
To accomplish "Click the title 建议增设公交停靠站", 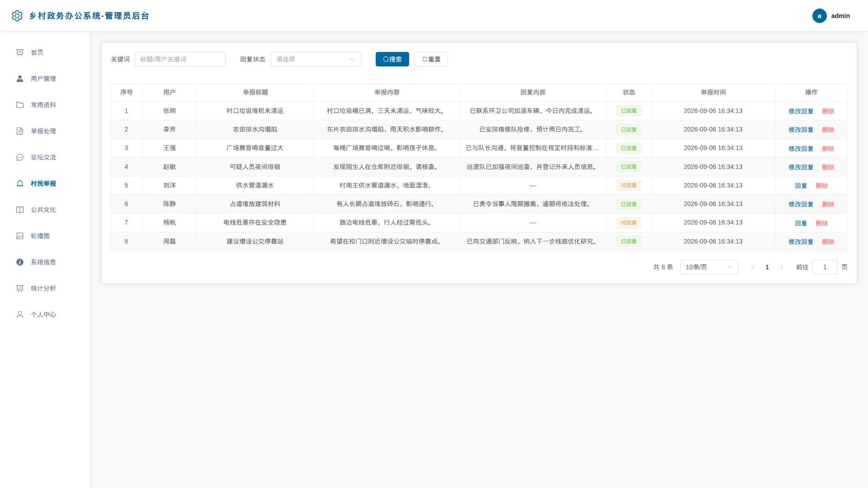I will tap(255, 241).
